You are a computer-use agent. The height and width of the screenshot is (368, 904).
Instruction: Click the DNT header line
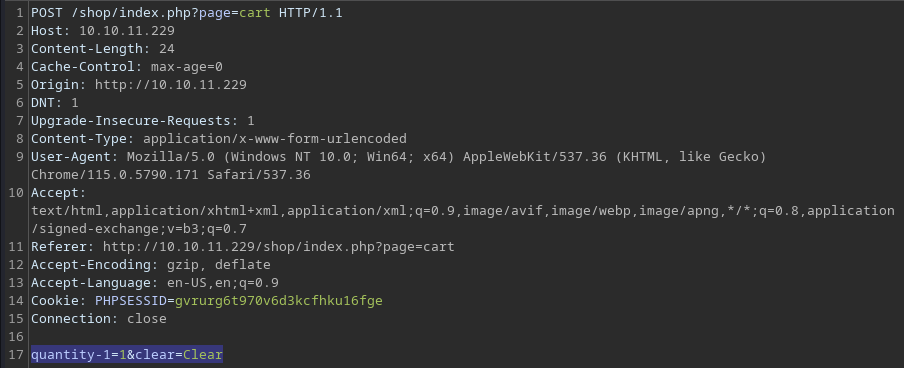(55, 103)
